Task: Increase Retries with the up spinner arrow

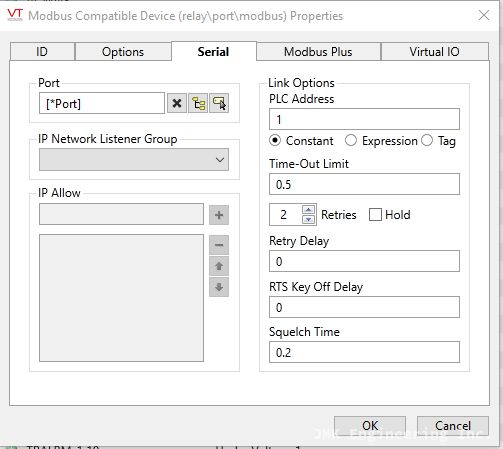Action: point(308,210)
